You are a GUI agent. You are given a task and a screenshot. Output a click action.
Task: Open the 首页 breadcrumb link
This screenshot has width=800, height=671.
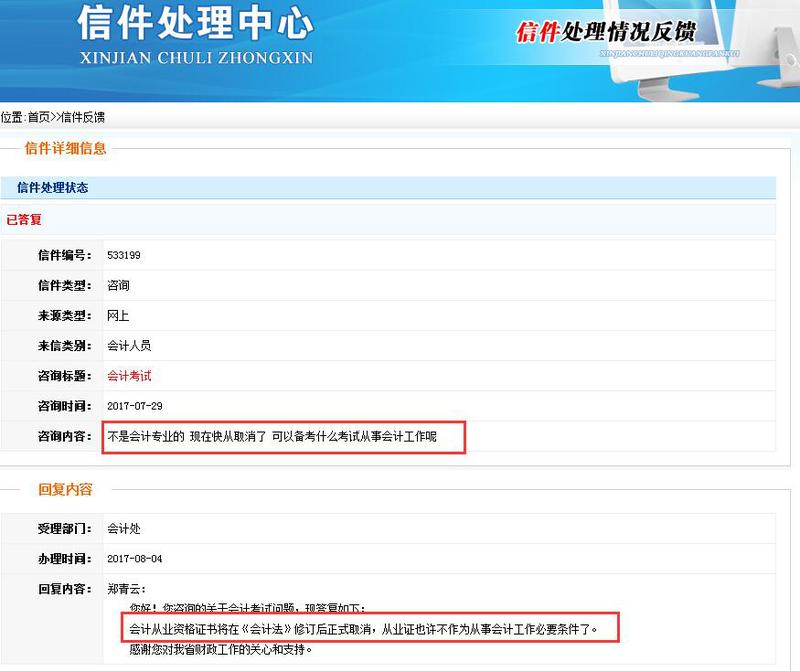coord(38,117)
